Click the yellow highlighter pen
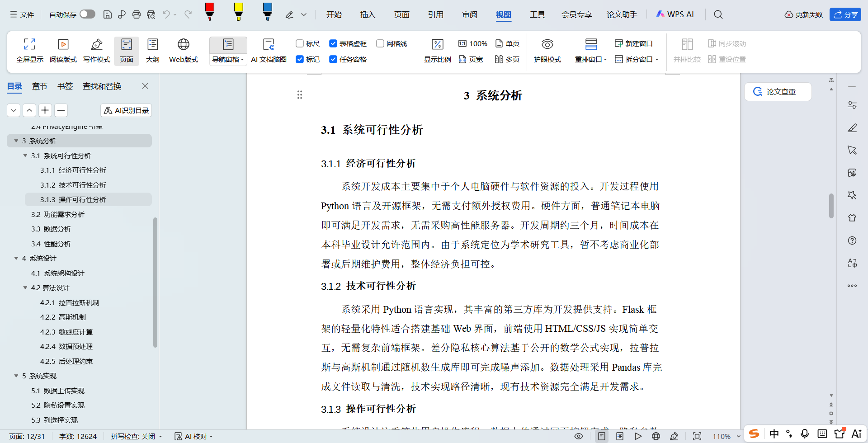Screen dimensions: 868x443 (238, 12)
